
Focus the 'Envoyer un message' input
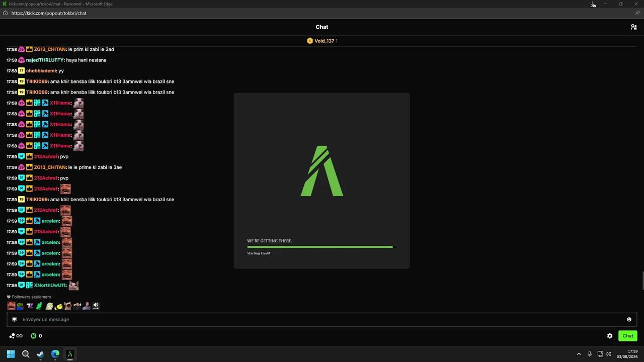click(322, 319)
